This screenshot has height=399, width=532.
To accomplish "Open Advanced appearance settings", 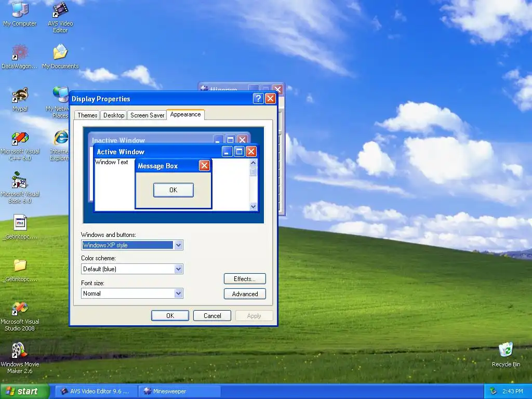I will pos(245,294).
